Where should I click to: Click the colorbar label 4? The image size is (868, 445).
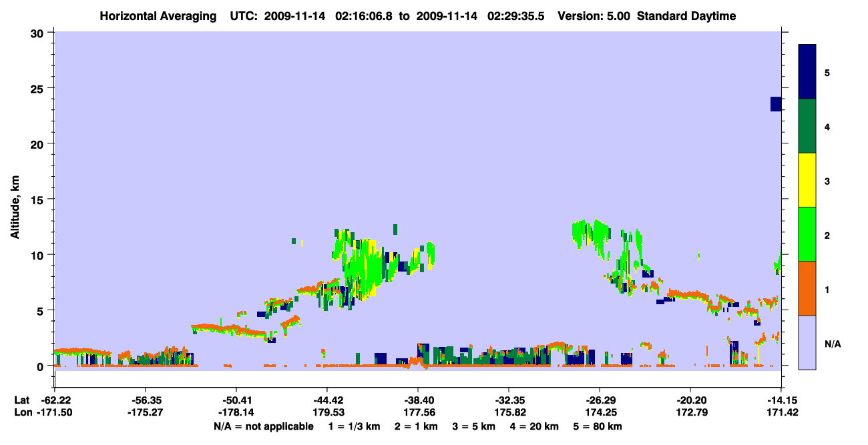tap(827, 126)
